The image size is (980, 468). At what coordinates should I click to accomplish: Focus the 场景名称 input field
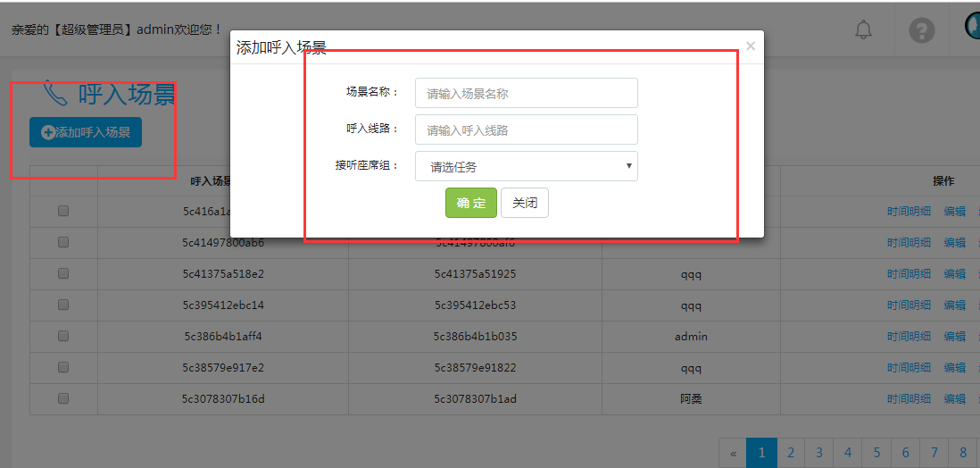(527, 93)
